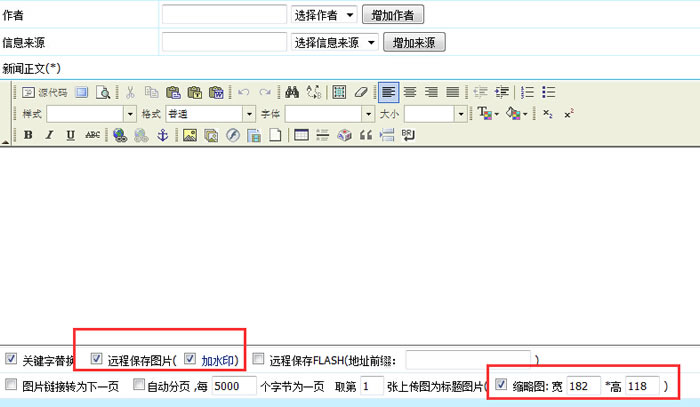
Task: Click the paste clipboard icon
Action: (x=173, y=92)
